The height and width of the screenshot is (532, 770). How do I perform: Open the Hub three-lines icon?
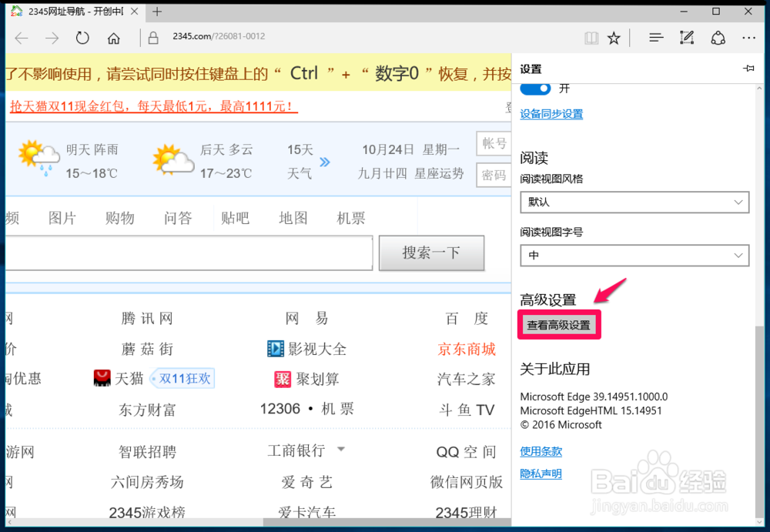(656, 37)
